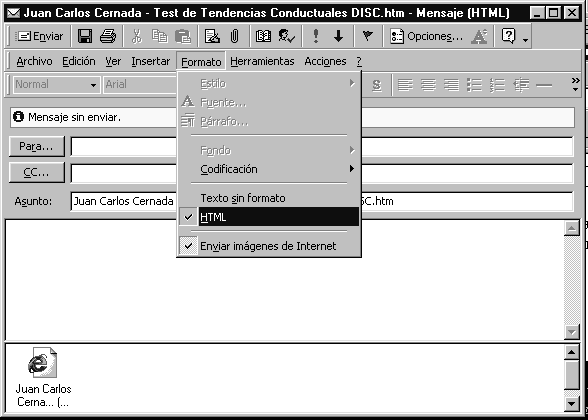Attach a file with the paperclip icon

click(235, 36)
